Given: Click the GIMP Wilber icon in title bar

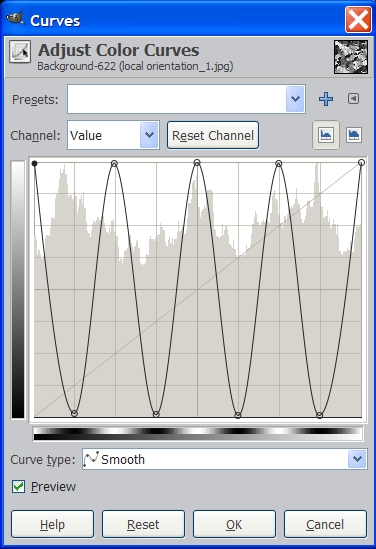Looking at the screenshot, I should coord(15,18).
